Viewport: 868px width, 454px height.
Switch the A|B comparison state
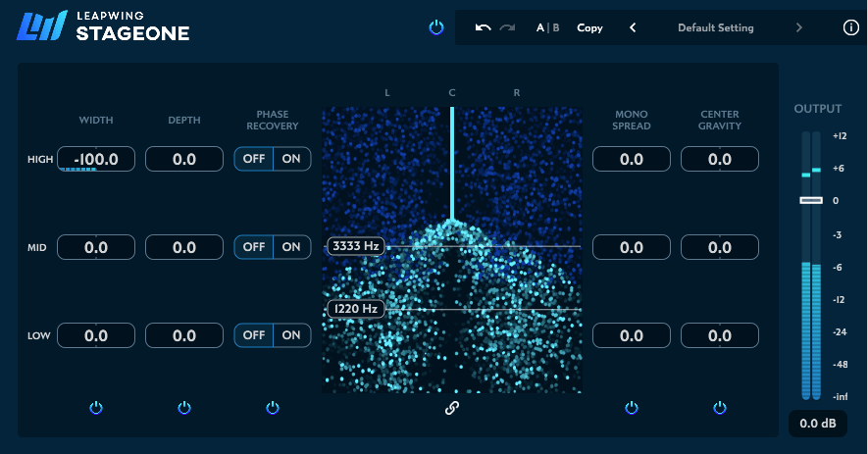(x=547, y=27)
